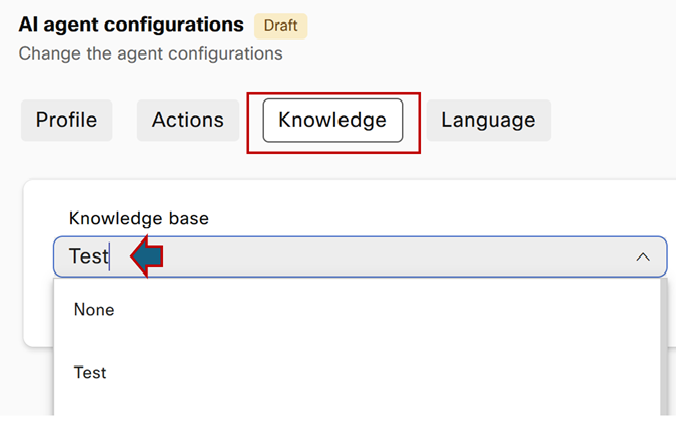Viewport: 680px width, 425px height.
Task: Go to the Language tab
Action: (488, 120)
